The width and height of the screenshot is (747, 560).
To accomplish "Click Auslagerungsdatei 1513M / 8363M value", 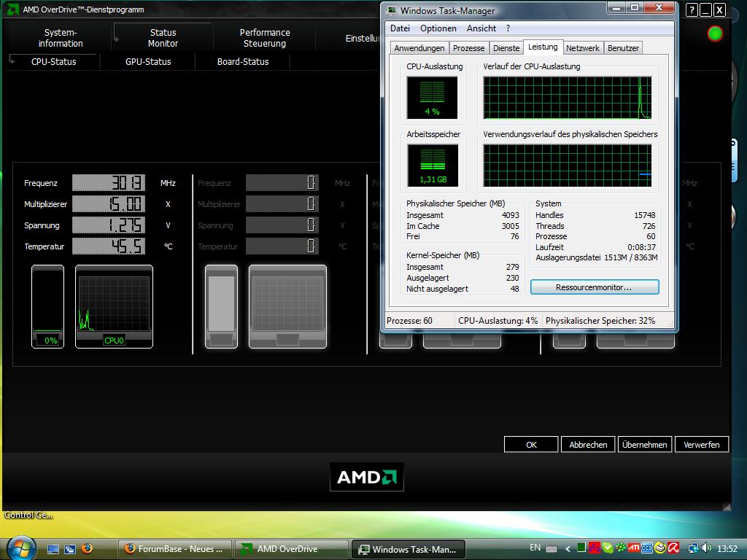I will pyautogui.click(x=631, y=257).
